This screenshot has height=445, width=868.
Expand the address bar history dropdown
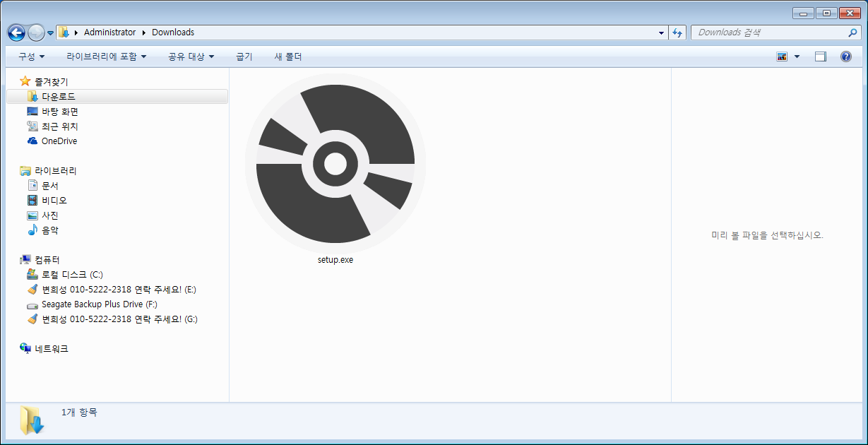(661, 32)
